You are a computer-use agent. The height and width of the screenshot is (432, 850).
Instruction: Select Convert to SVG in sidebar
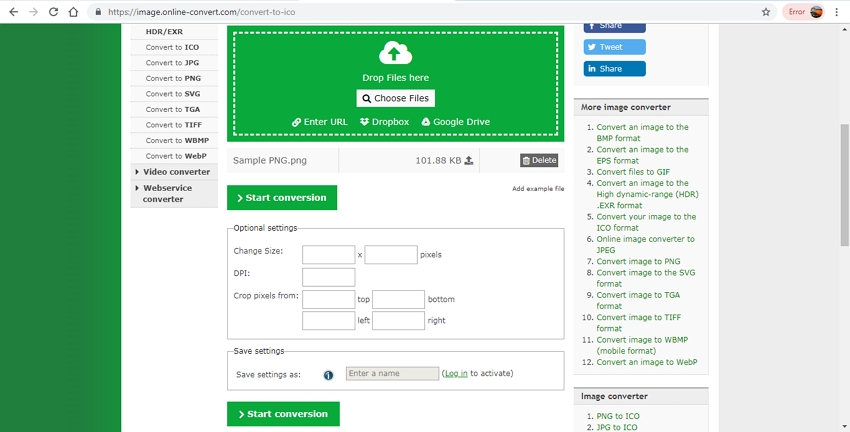tap(173, 94)
